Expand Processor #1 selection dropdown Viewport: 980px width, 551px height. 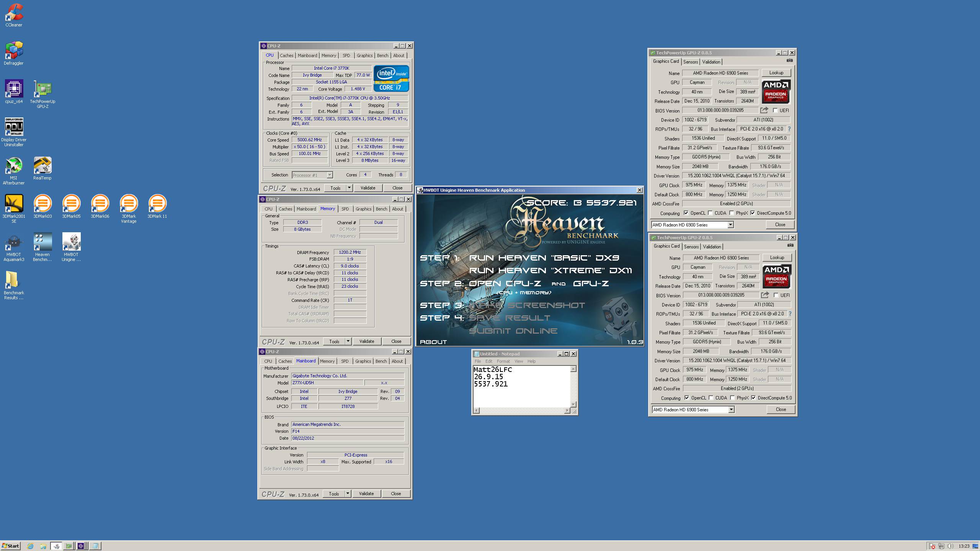(330, 175)
